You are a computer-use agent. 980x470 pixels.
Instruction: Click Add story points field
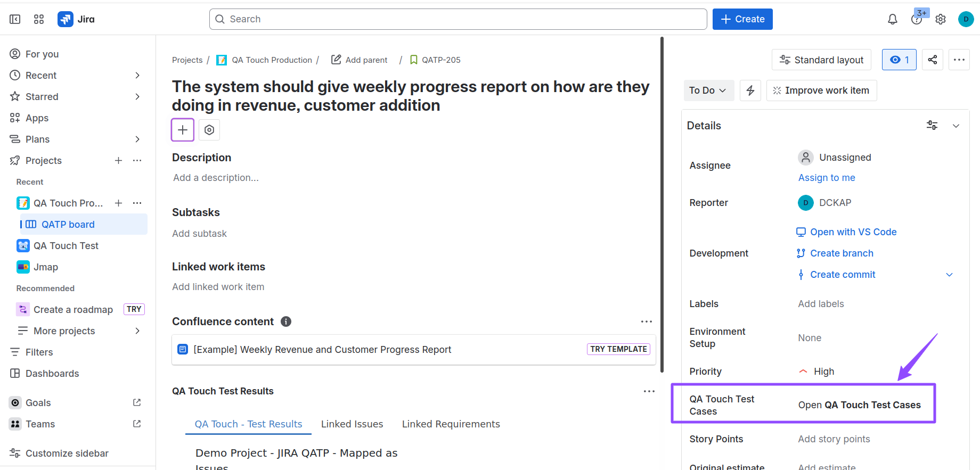tap(834, 439)
